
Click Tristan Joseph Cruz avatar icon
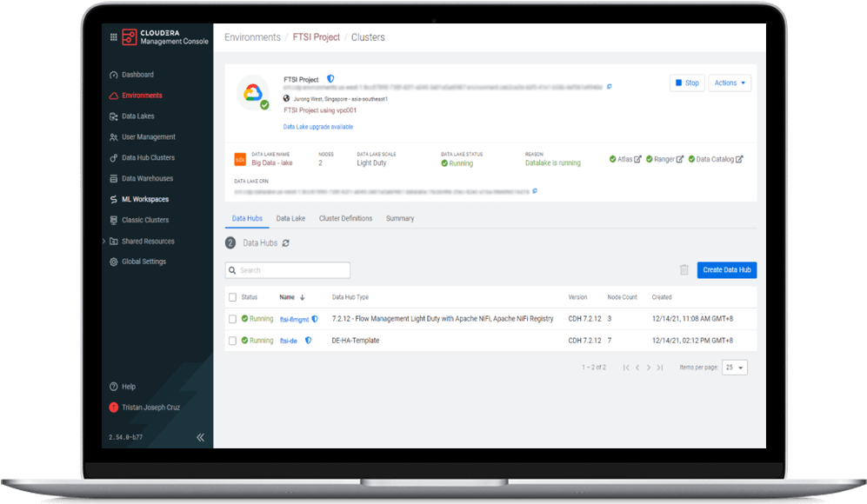coord(113,408)
